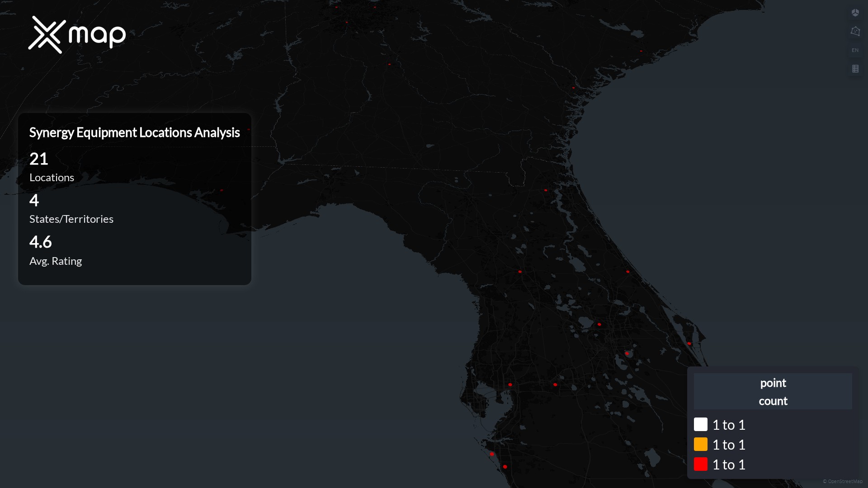Click the white legend color swatch

pos(700,424)
